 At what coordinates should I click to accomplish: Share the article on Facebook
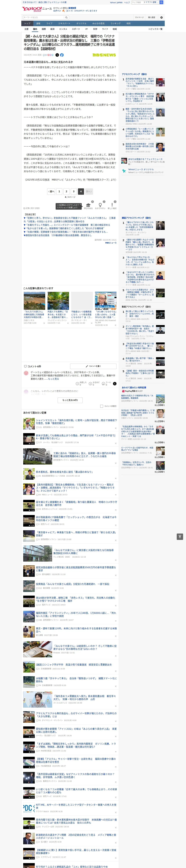pyautogui.click(x=62, y=55)
